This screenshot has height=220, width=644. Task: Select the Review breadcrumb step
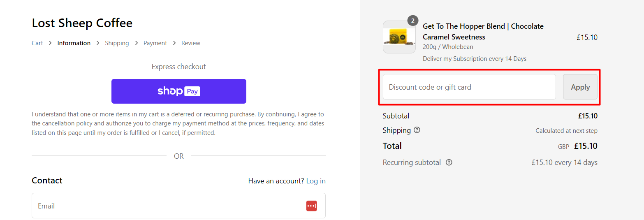191,43
